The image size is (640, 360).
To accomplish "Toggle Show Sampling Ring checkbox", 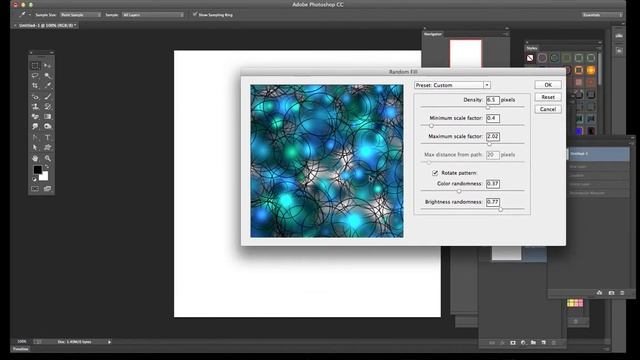I will pos(195,15).
